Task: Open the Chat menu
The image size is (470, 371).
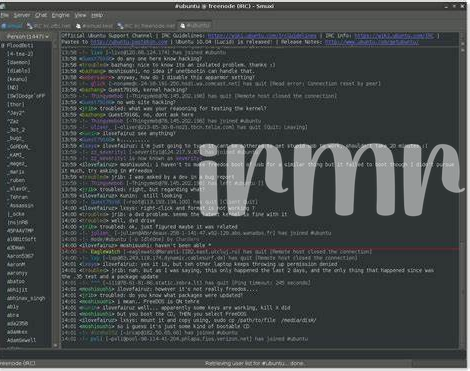Action: pos(41,15)
